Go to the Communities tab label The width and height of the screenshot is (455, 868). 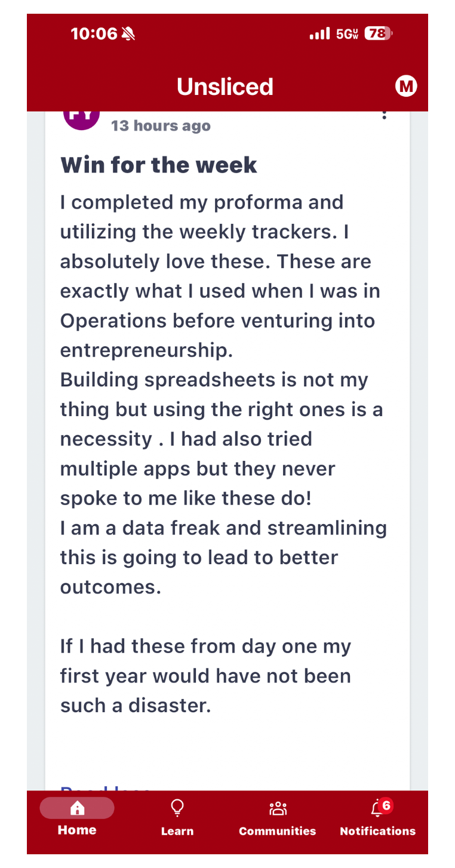278,831
